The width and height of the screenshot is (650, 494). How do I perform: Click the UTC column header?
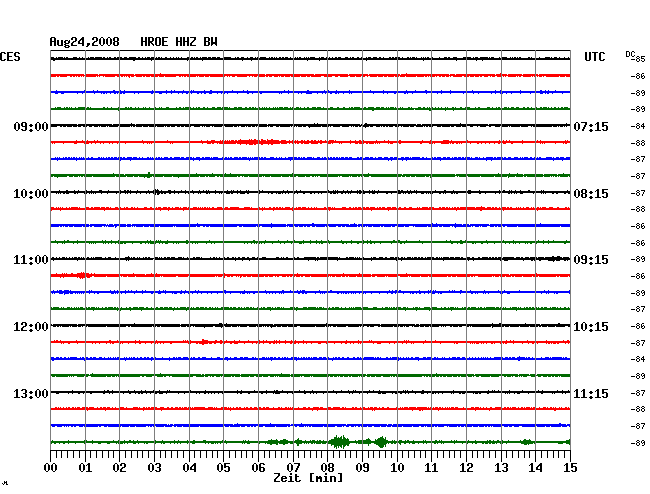(x=594, y=57)
